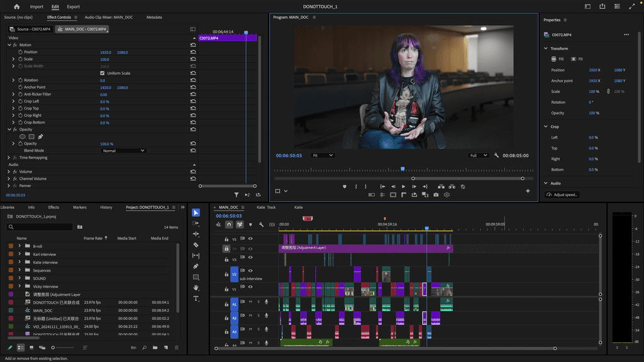Image resolution: width=644 pixels, height=362 pixels.
Task: Create ellipse opacity mask
Action: [22, 136]
